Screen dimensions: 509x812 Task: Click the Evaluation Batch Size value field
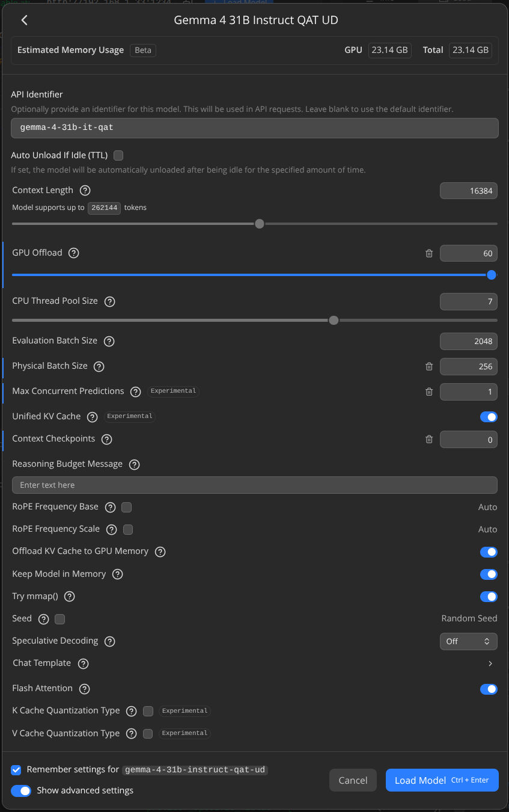[469, 341]
